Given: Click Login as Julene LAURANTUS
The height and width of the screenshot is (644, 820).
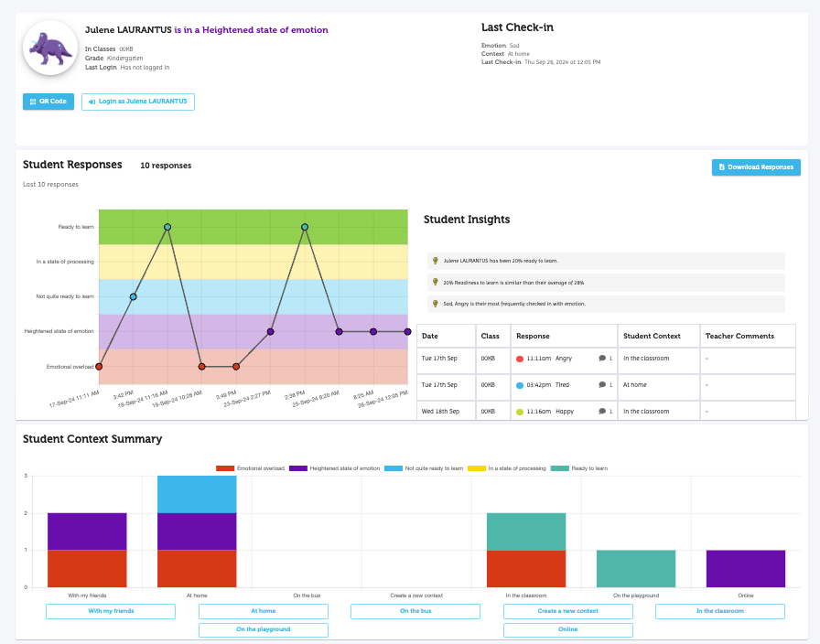Looking at the screenshot, I should point(138,102).
